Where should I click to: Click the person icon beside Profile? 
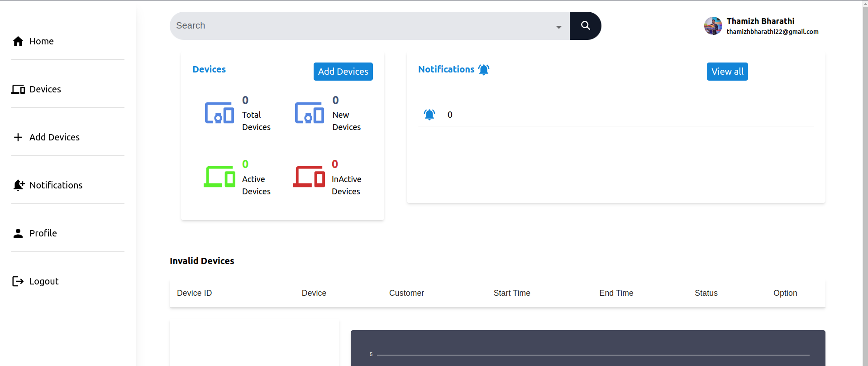[x=18, y=233]
